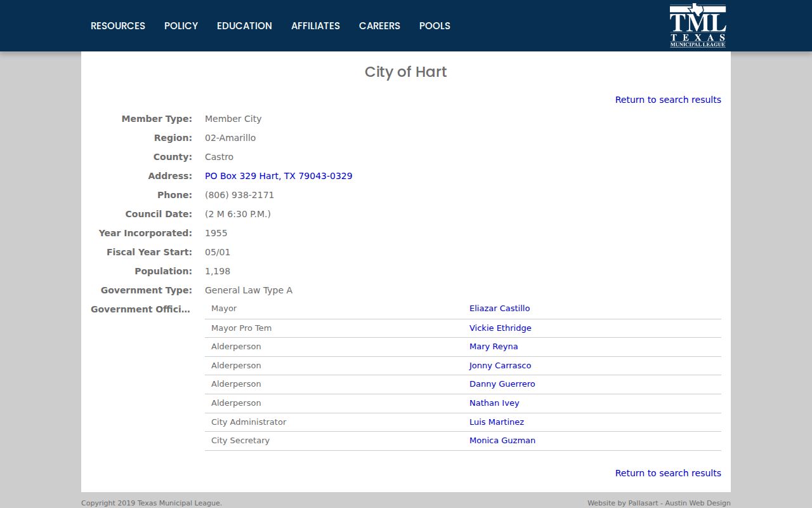This screenshot has width=812, height=508.
Task: Open the Pools menu
Action: pyautogui.click(x=435, y=26)
